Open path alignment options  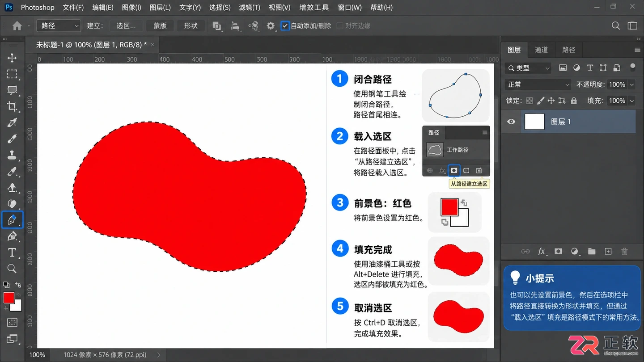point(235,26)
